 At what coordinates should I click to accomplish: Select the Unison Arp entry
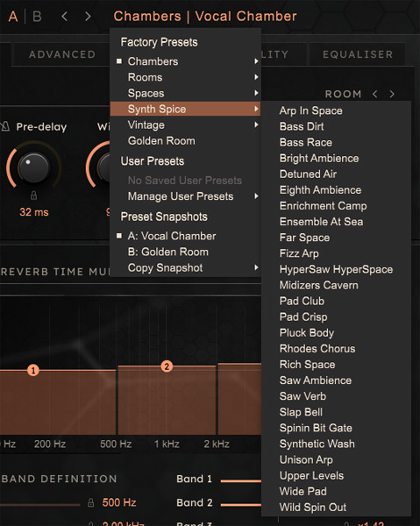pos(336,459)
